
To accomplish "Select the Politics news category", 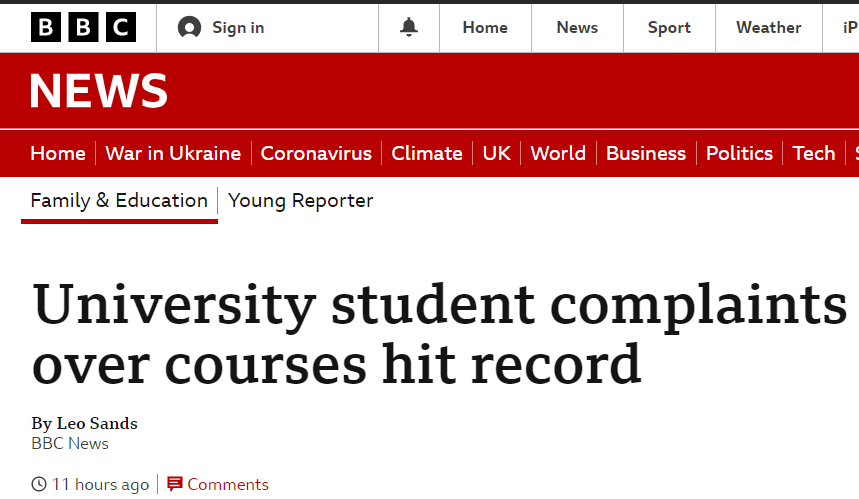I will (739, 153).
